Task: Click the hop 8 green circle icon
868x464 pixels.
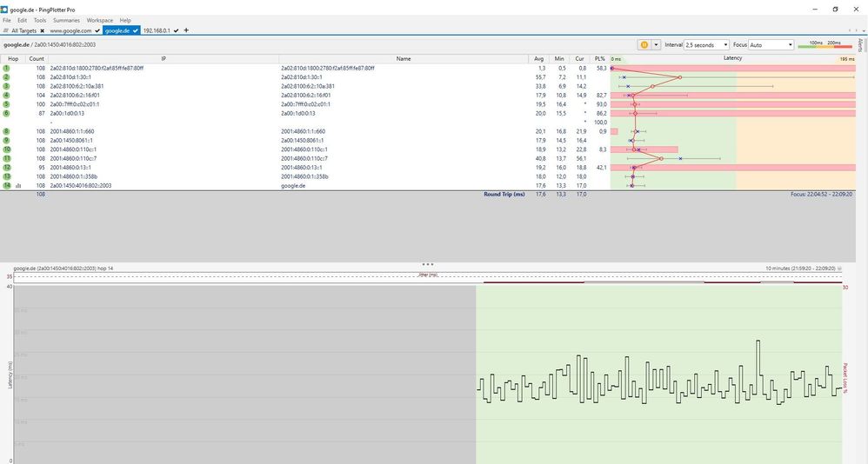Action: coord(7,131)
